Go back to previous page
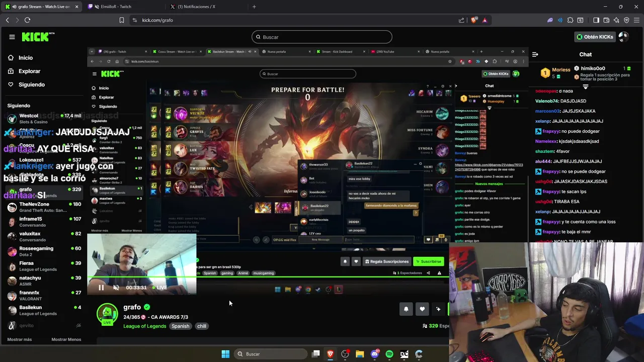 tap(7, 20)
